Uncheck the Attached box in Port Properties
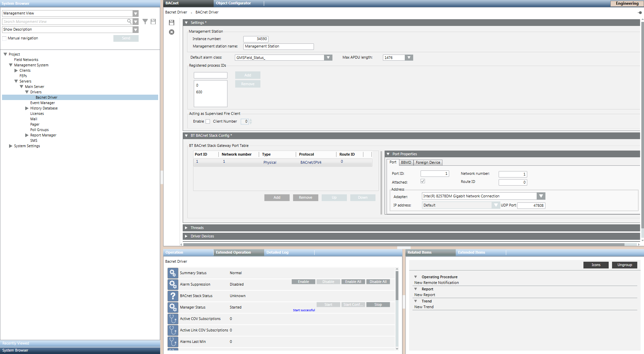This screenshot has height=354, width=644. pos(423,181)
